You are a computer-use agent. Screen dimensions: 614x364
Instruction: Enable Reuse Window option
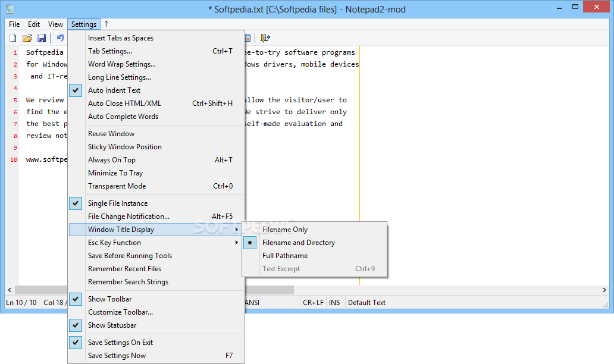[x=156, y=134]
